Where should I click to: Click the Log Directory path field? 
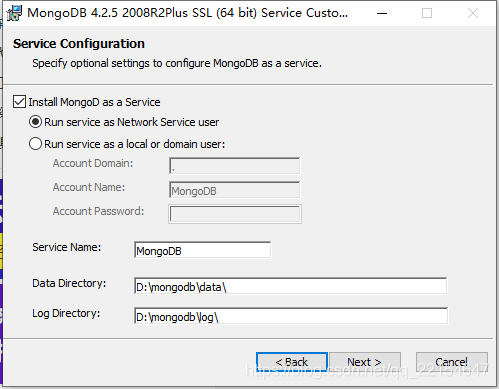(291, 316)
